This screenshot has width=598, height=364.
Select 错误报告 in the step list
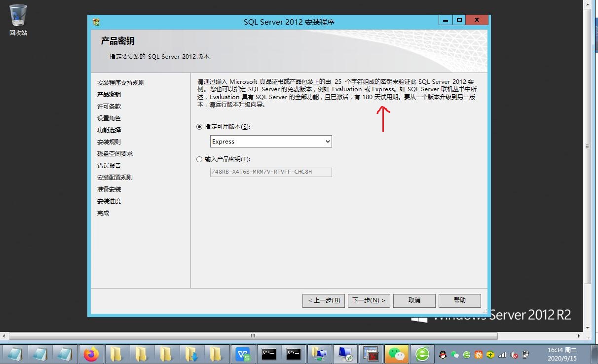click(109, 166)
